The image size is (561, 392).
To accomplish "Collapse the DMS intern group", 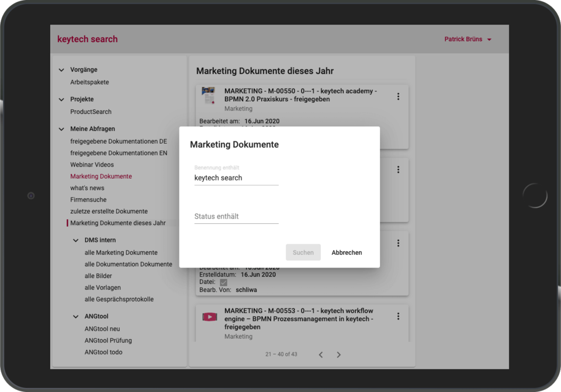I will point(75,240).
